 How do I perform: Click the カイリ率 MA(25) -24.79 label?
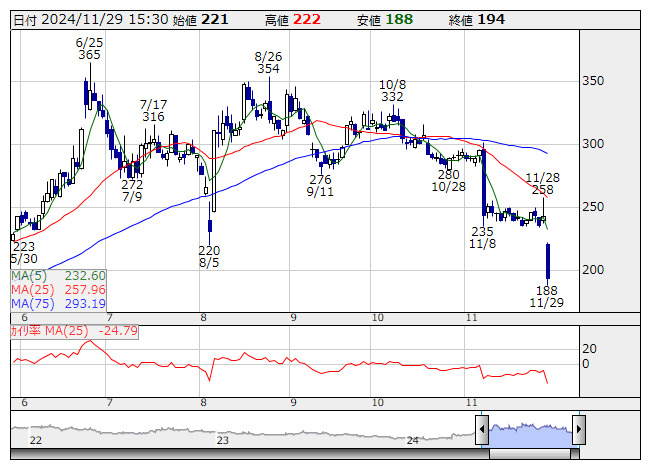[74, 331]
